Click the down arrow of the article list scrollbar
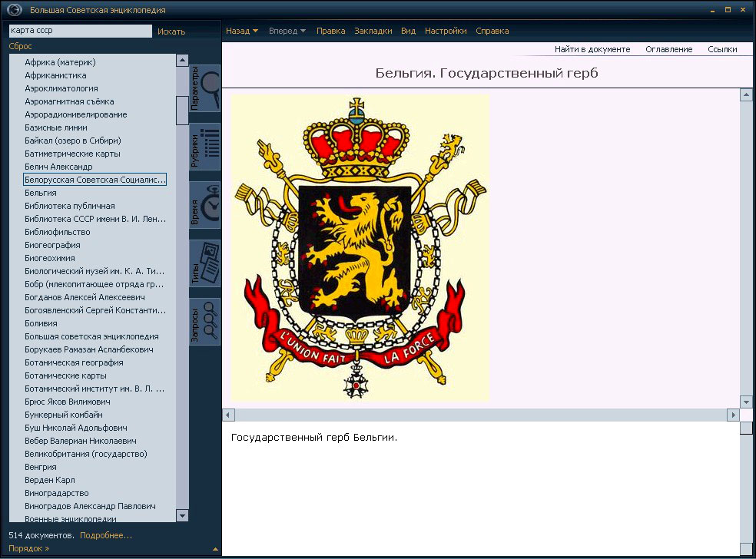756x559 pixels. click(182, 516)
